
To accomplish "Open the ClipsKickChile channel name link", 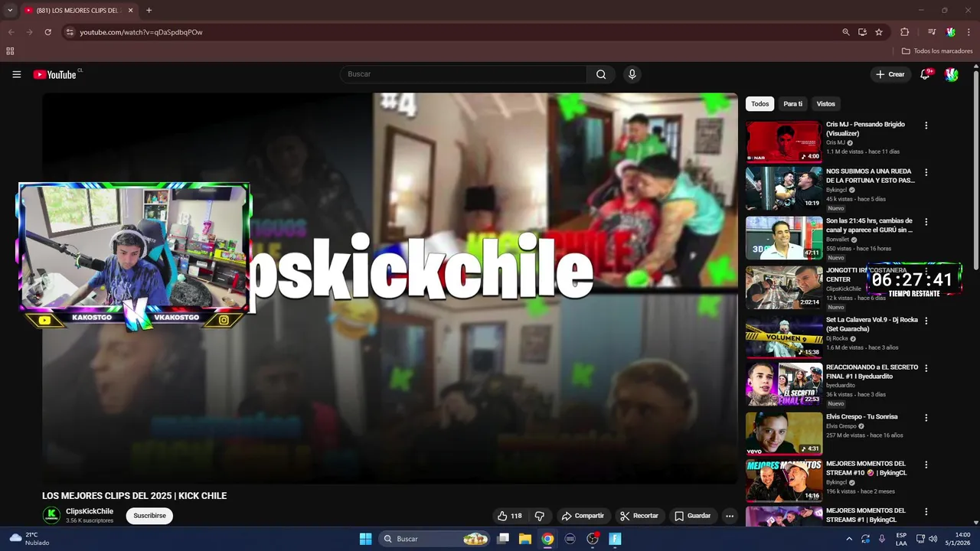I will [90, 511].
